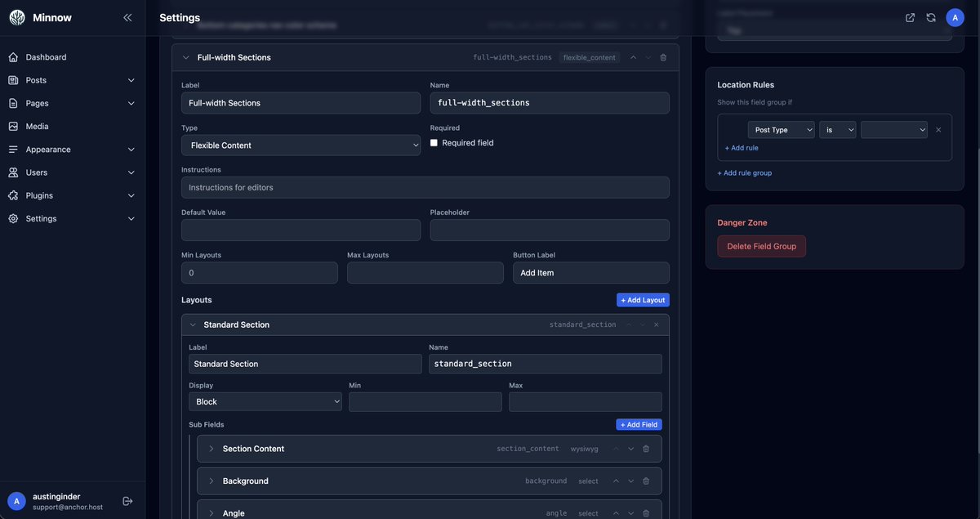Expand the Background sub field
980x519 pixels.
click(x=211, y=481)
